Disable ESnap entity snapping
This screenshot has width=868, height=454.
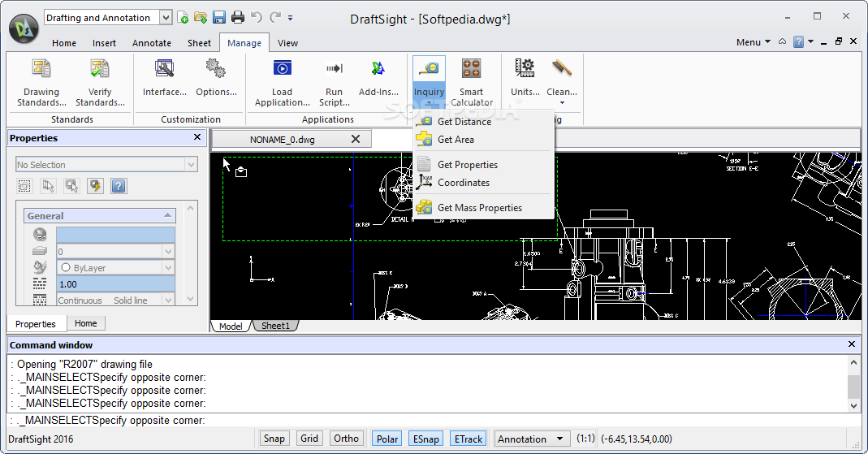coord(425,439)
